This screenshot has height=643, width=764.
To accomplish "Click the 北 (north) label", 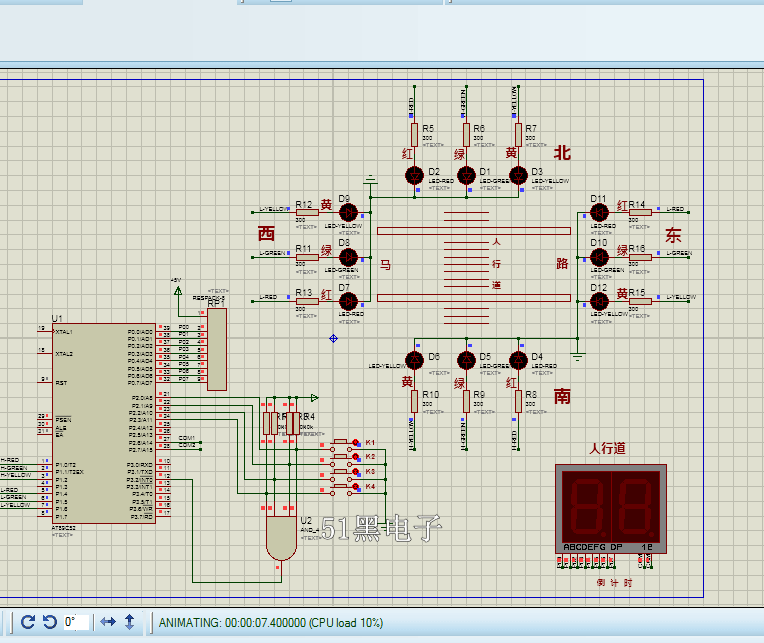I will [x=562, y=153].
